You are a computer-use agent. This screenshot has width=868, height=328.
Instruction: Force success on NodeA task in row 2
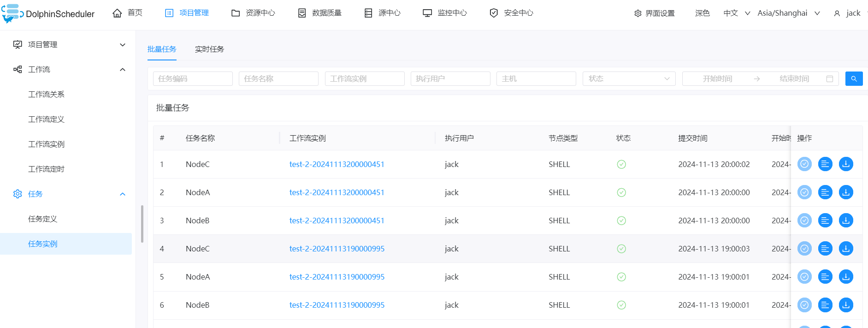click(x=804, y=192)
